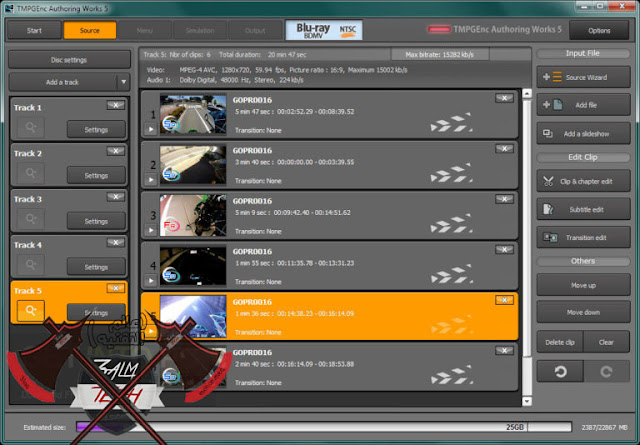Expand the Add a track dropdown arrow

point(123,82)
